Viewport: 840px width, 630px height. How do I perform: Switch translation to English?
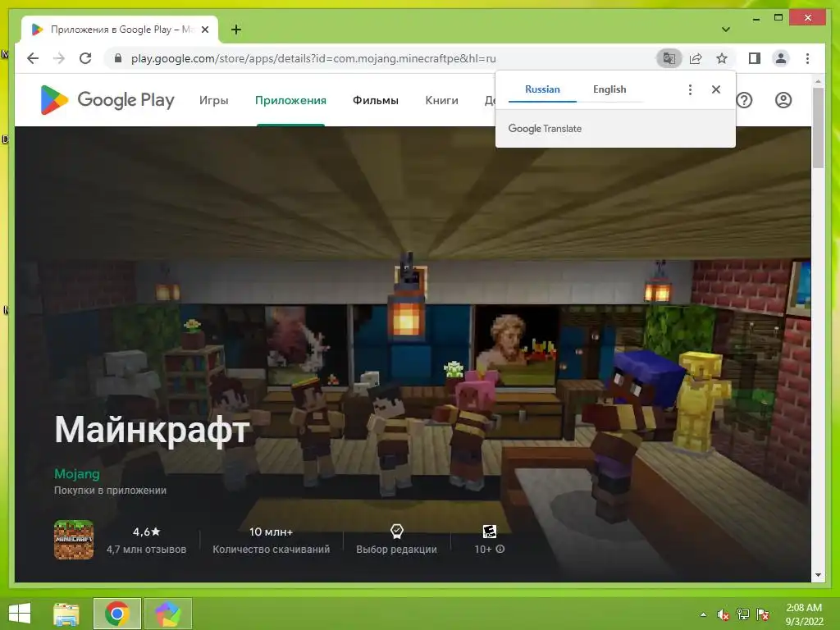pyautogui.click(x=609, y=89)
